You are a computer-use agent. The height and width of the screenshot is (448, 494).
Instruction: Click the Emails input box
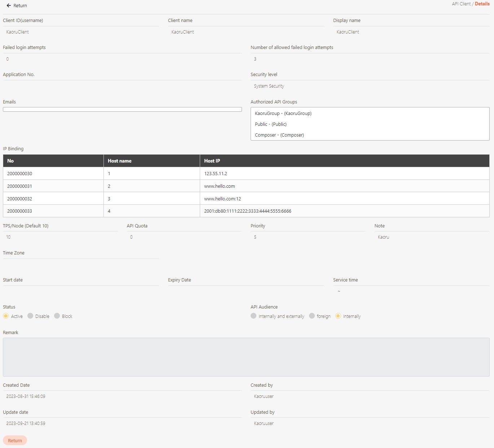[x=122, y=110]
